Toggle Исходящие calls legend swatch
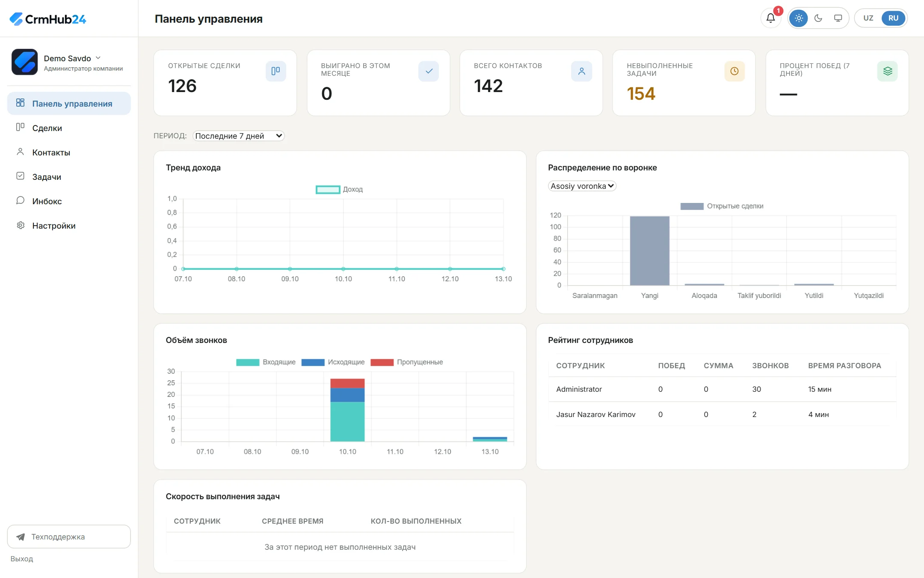This screenshot has height=578, width=924. click(313, 362)
